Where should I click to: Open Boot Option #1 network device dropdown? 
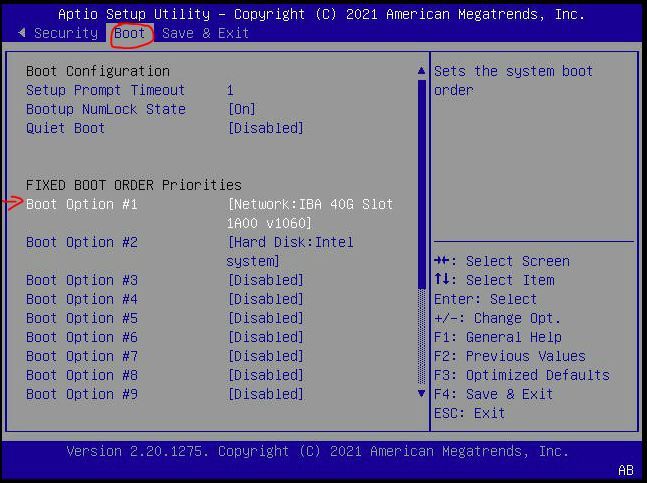pos(310,204)
